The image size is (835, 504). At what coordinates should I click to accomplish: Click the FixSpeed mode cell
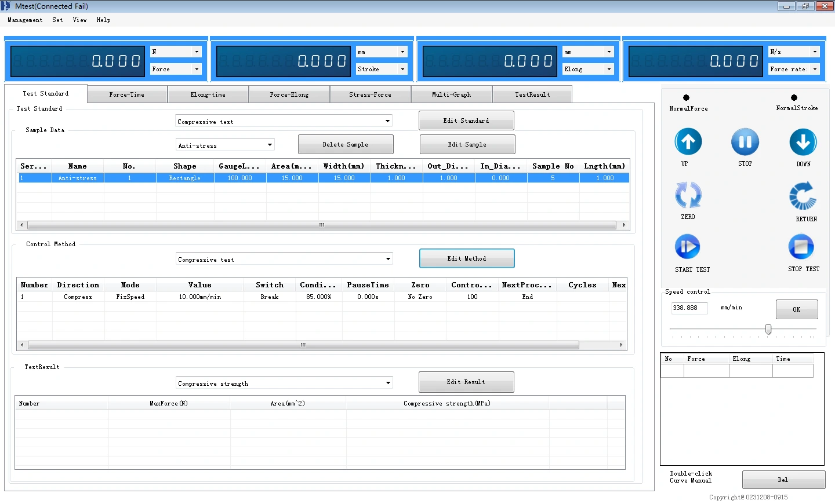tap(130, 297)
